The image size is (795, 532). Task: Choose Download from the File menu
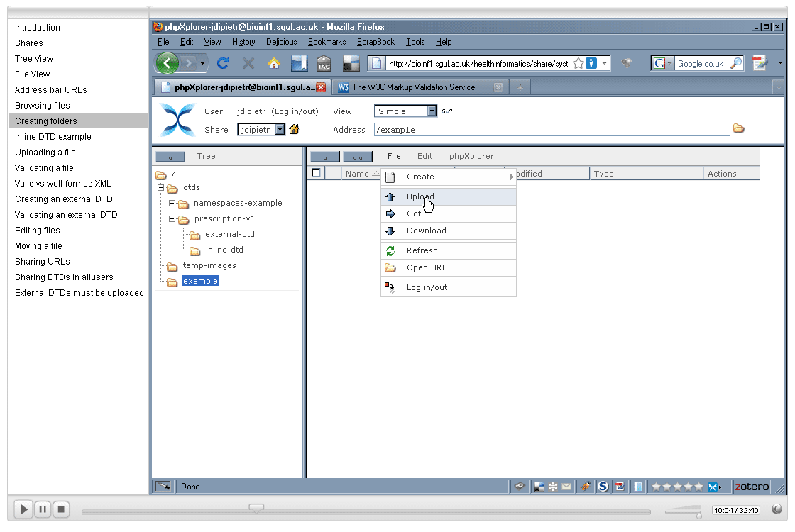449,231
